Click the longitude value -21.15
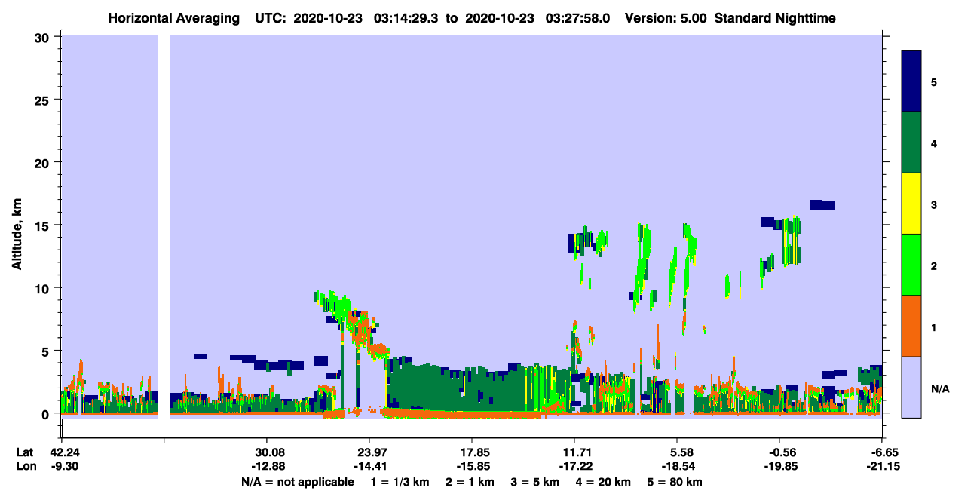The image size is (980, 503). tap(883, 466)
